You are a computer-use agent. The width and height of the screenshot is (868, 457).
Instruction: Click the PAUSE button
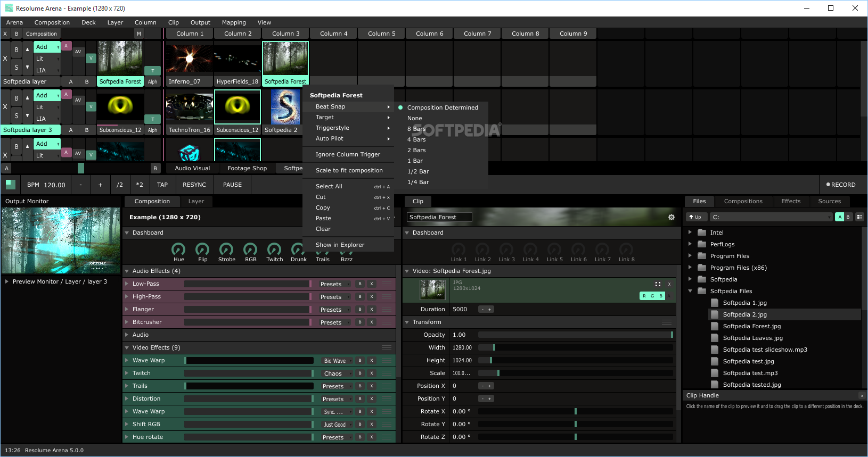232,185
